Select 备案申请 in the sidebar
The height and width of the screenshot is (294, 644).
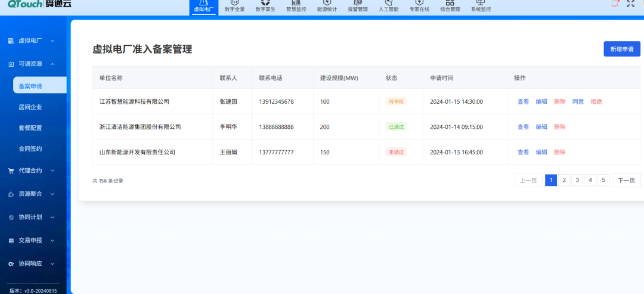40,86
